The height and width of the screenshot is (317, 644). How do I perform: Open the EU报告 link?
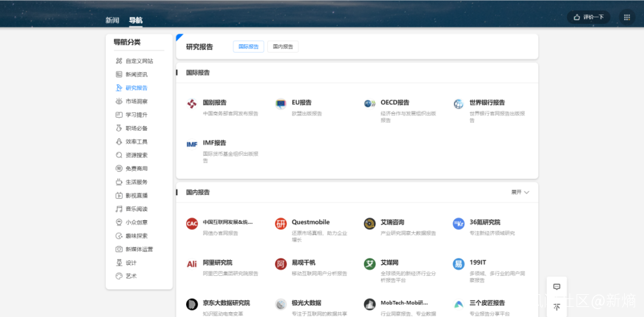pos(302,102)
